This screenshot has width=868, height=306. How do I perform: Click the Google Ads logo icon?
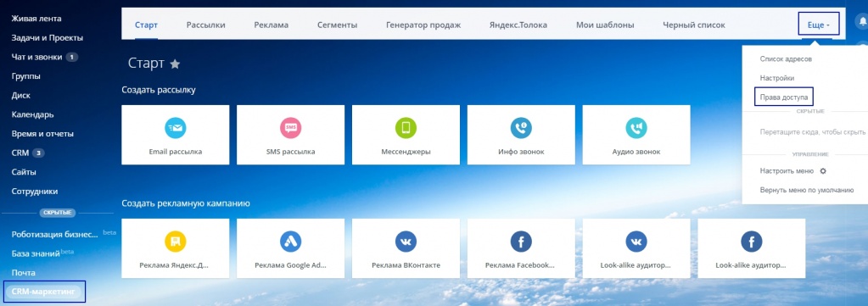[x=291, y=242]
